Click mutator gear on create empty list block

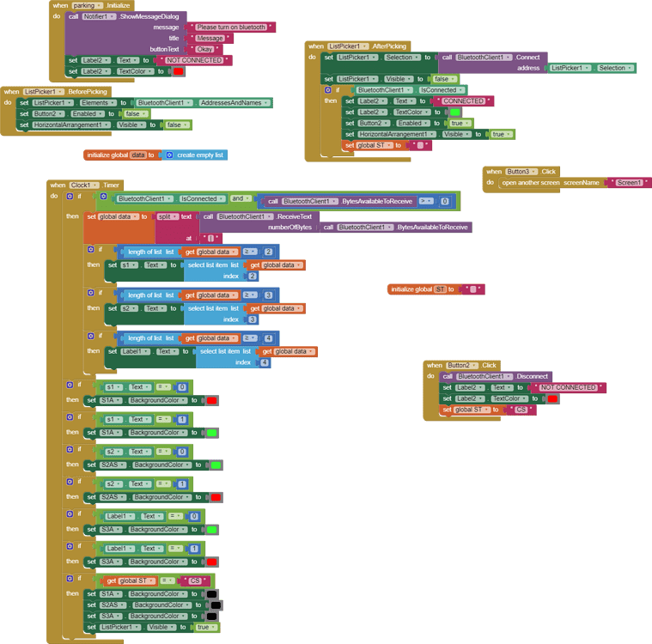point(169,155)
